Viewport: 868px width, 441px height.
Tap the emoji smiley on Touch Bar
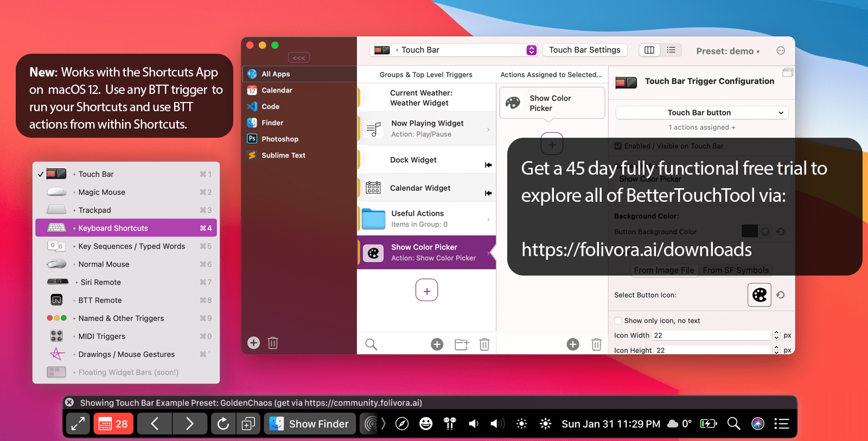tap(426, 424)
